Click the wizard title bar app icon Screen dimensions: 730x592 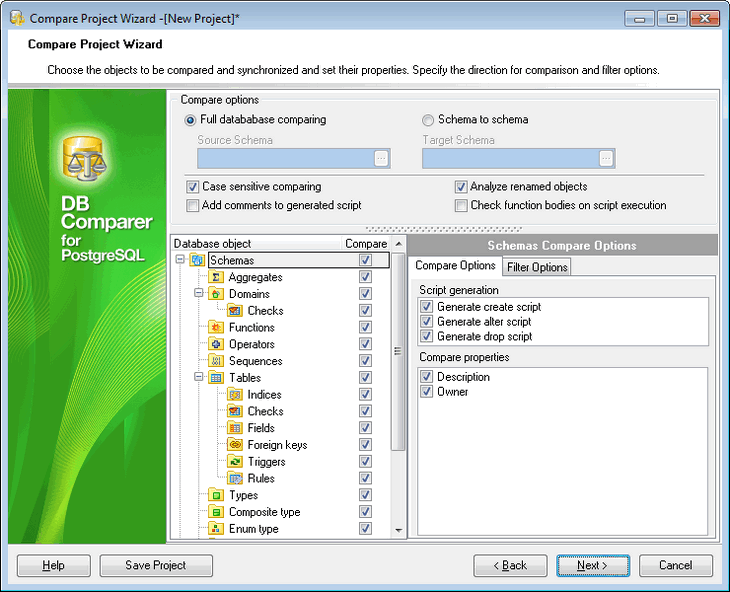(x=17, y=18)
